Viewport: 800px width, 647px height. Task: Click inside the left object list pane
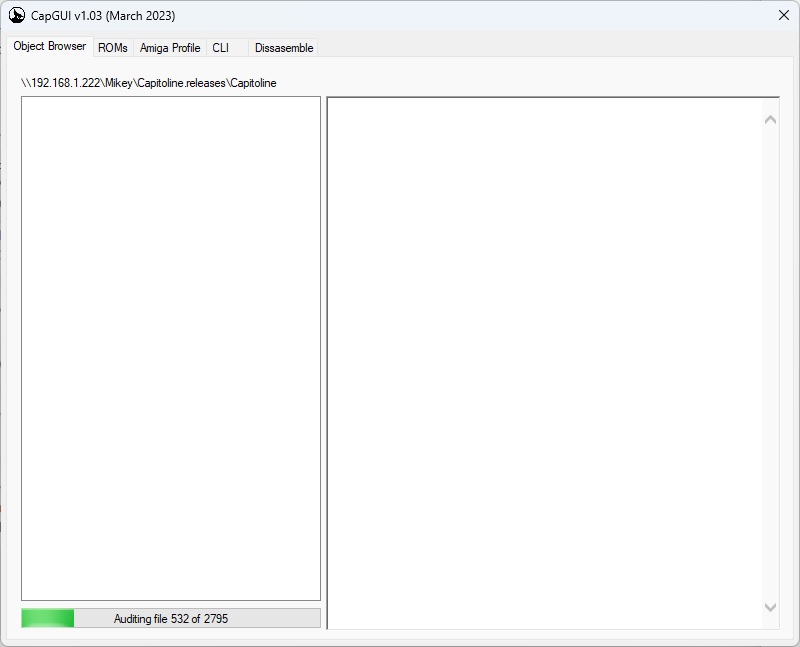[171, 349]
